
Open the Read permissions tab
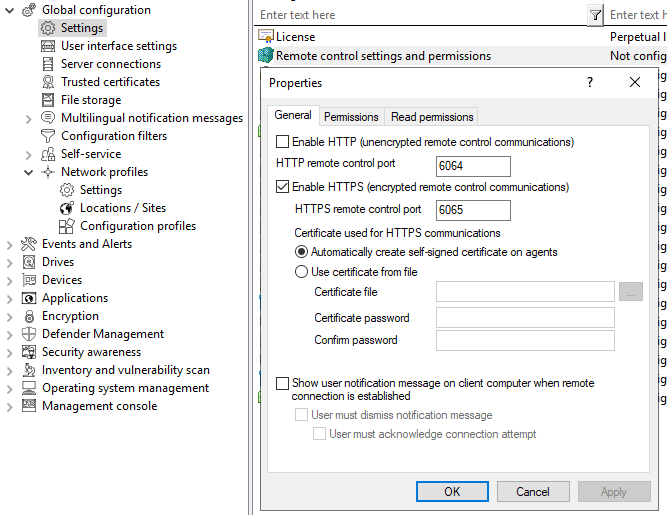pyautogui.click(x=432, y=117)
